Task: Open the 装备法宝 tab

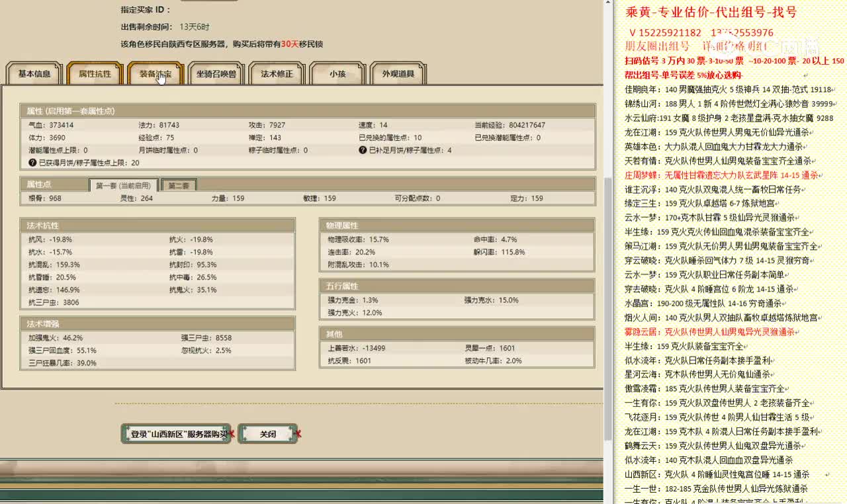Action: [x=155, y=74]
